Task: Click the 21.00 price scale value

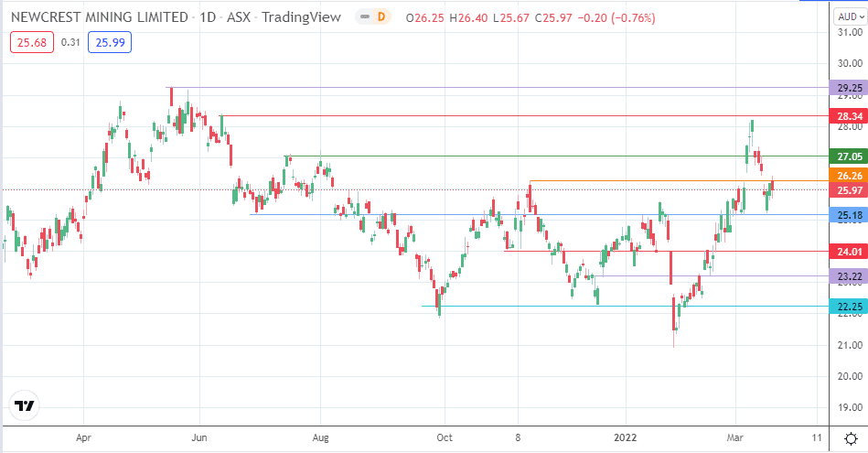Action: tap(850, 346)
